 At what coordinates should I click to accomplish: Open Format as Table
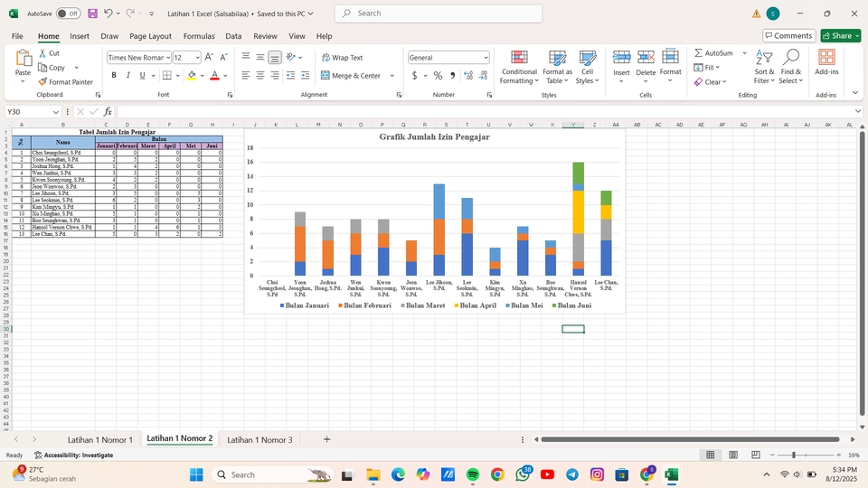(x=558, y=67)
